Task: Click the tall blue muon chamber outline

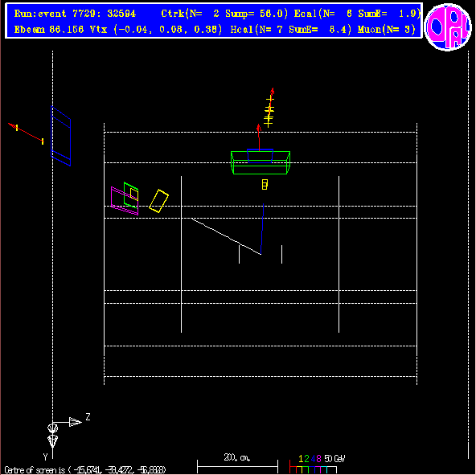Action: (x=61, y=136)
